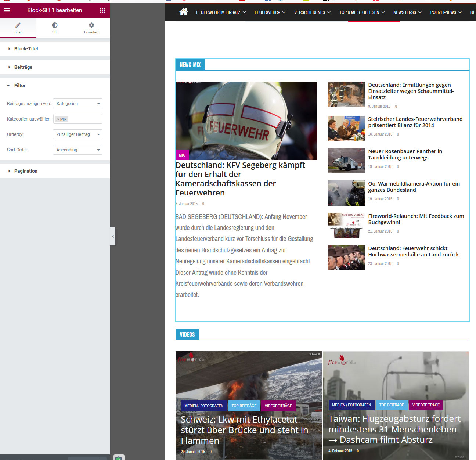Open the Sort Order dropdown
The image size is (476, 460).
click(77, 150)
